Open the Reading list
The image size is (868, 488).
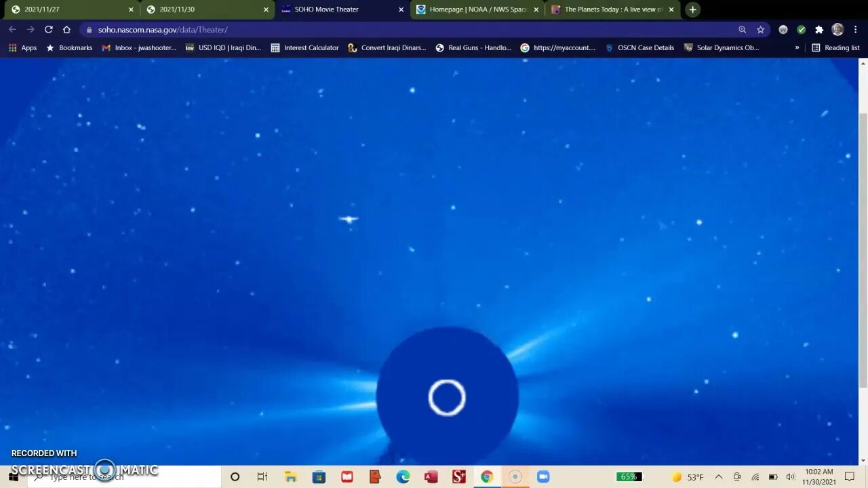click(x=835, y=48)
